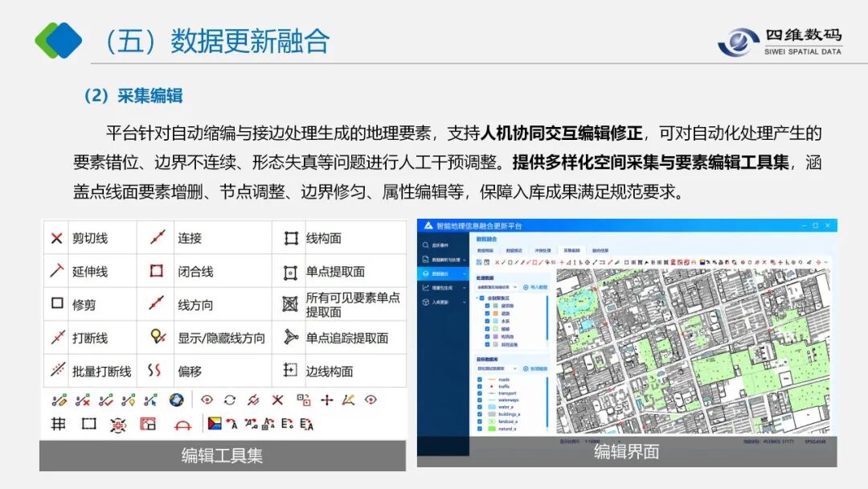Switch to the 数据接边 tab
The image size is (868, 489).
tap(514, 250)
